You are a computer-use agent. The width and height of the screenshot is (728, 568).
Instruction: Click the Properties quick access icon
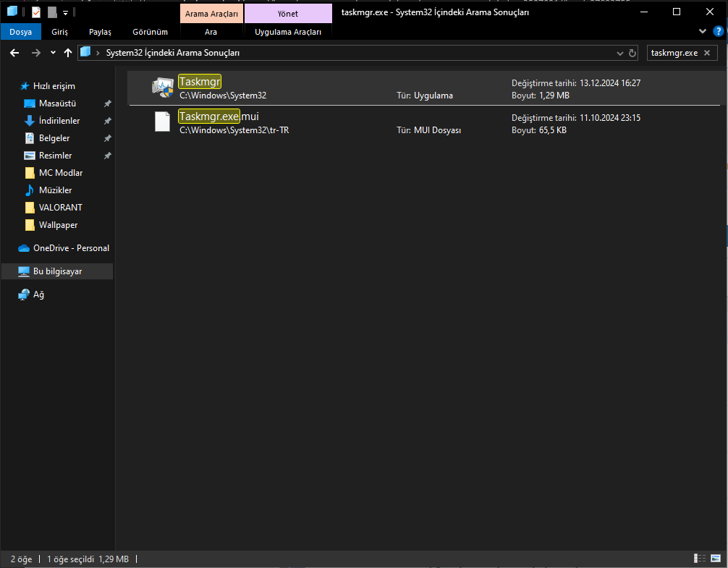[36, 12]
